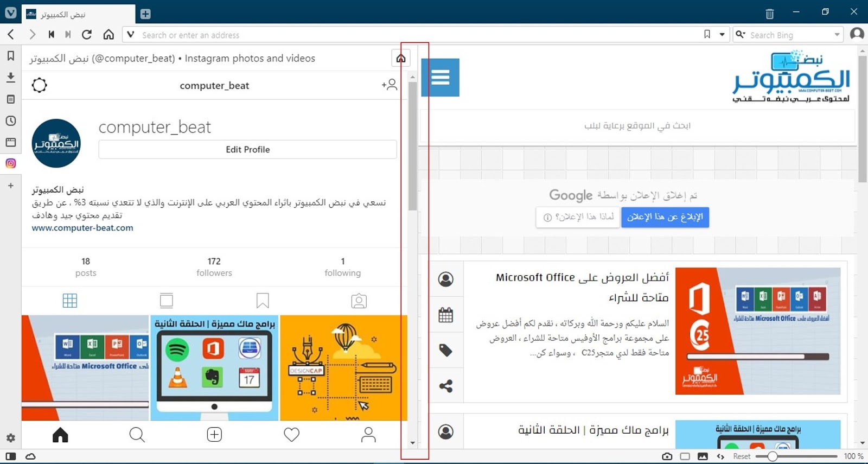Open Instagram activity heart icon
This screenshot has width=868, height=464.
pos(292,435)
